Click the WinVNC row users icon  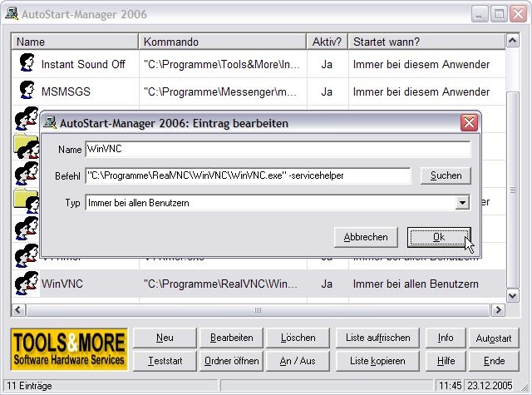click(x=26, y=284)
